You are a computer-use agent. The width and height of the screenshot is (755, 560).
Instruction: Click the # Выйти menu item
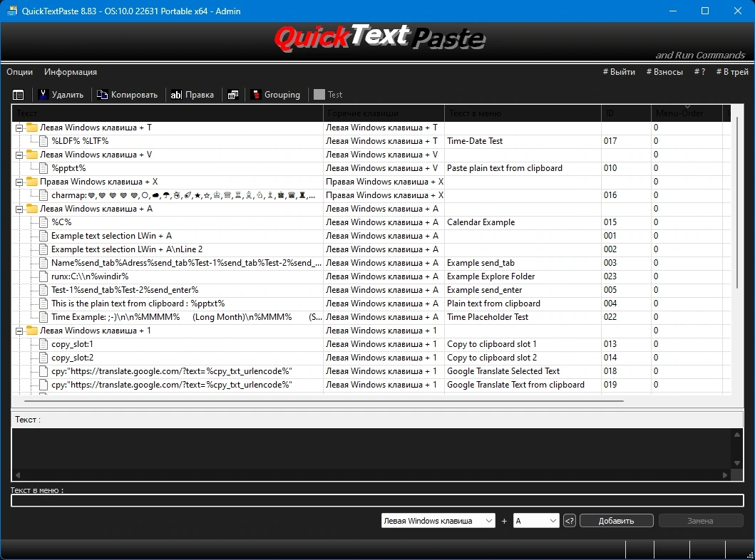coord(619,72)
